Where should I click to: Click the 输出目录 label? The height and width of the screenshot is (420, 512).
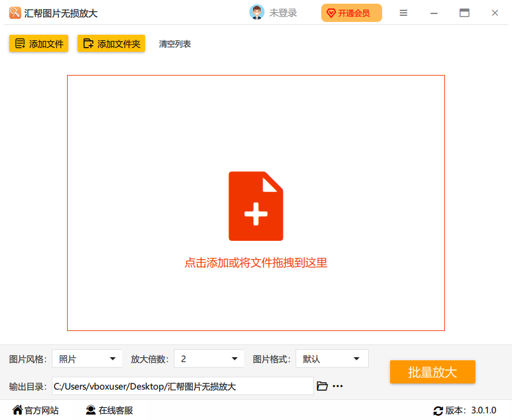[x=28, y=386]
